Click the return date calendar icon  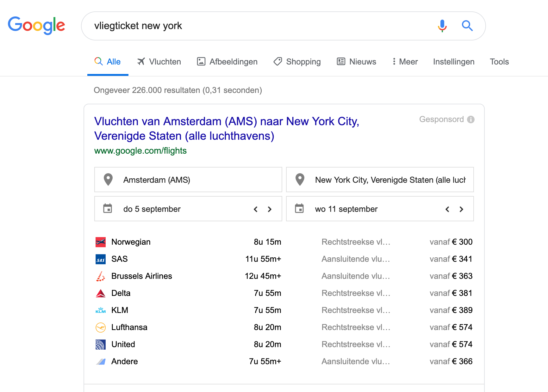click(299, 209)
